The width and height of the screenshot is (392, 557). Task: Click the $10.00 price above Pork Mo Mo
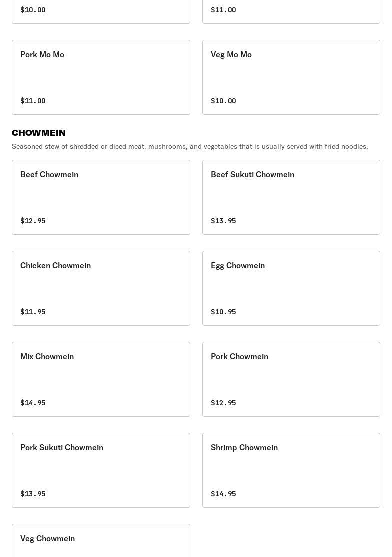[33, 10]
